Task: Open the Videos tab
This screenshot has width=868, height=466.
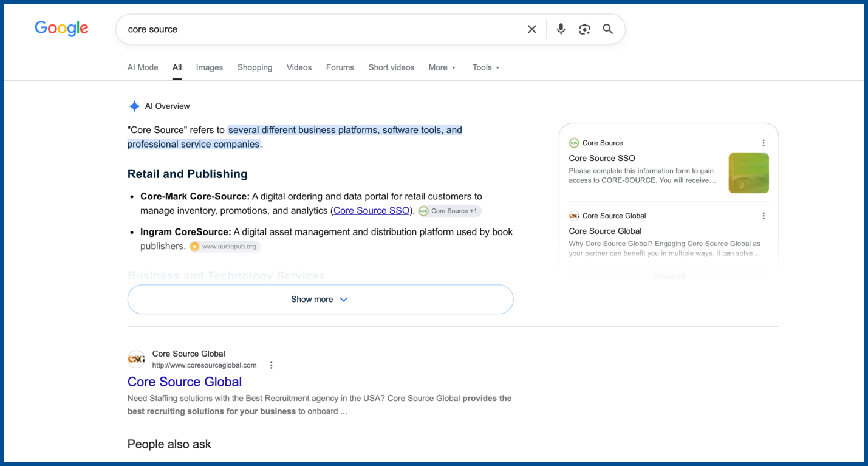Action: click(299, 67)
